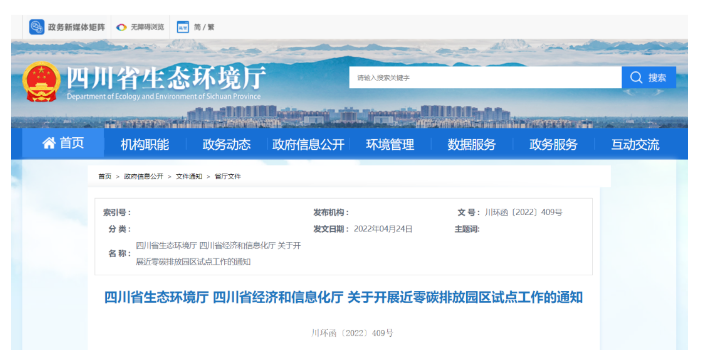
Task: Click 省厅文件 in the breadcrumb
Action: (x=228, y=177)
